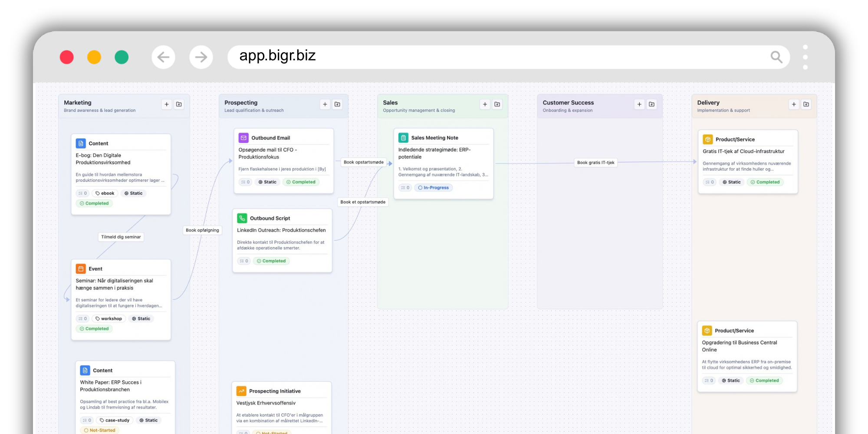
Task: Click the Not-Started badge on White Paper card
Action: pos(100,430)
